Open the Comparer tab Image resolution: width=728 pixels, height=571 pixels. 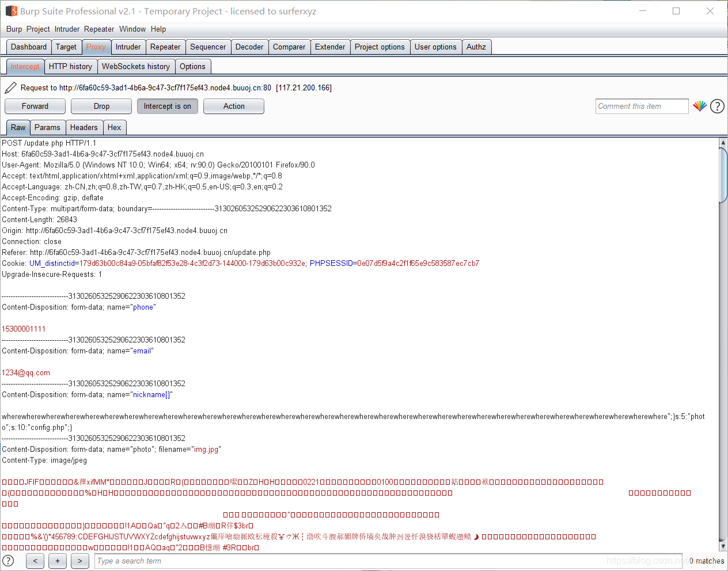[289, 47]
